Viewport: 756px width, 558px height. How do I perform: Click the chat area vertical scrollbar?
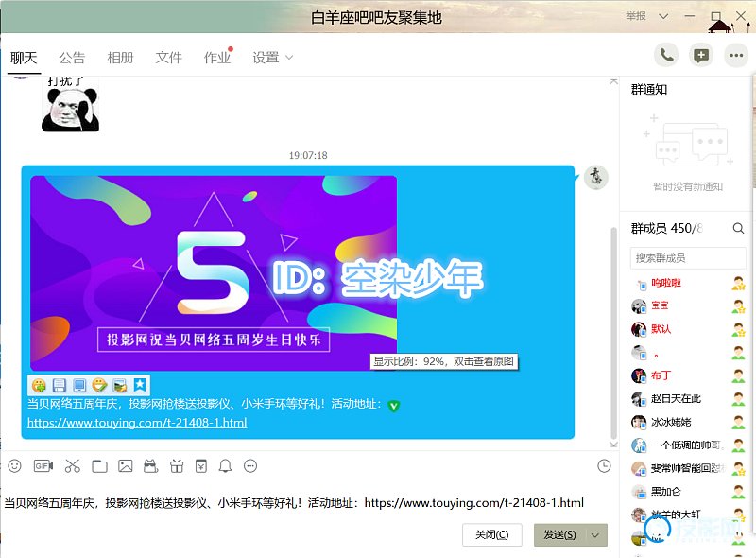(x=613, y=333)
